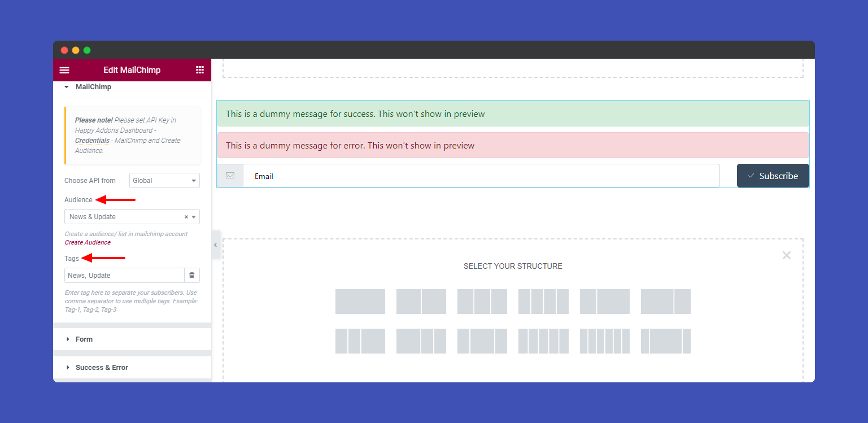Expand the Success & Error section

click(x=132, y=368)
